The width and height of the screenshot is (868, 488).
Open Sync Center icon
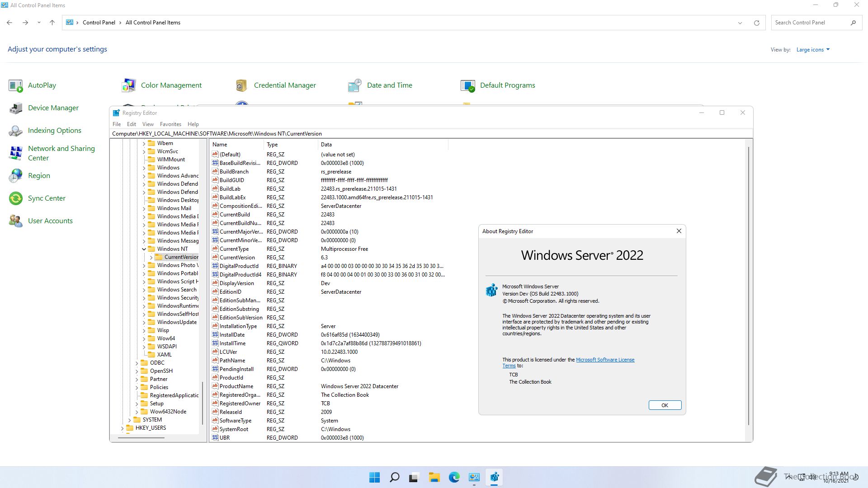click(x=16, y=198)
